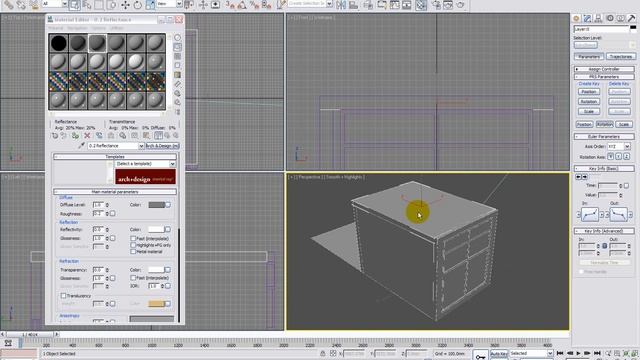Switch to the Parameters motion tab

589,56
